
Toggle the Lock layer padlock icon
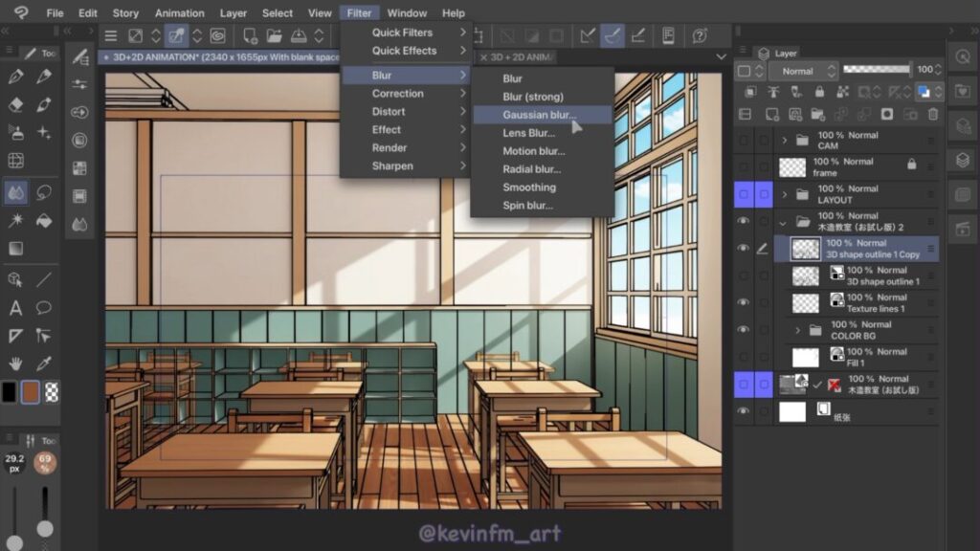(x=819, y=92)
